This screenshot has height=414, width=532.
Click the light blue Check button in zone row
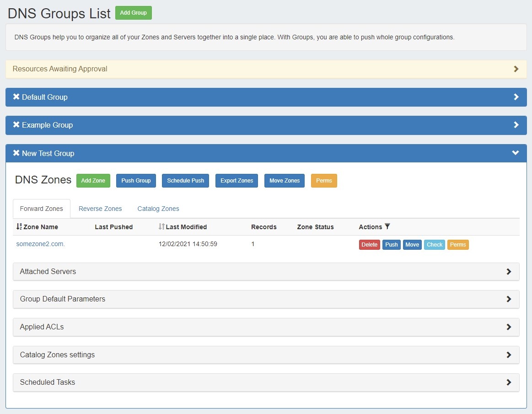pos(434,245)
